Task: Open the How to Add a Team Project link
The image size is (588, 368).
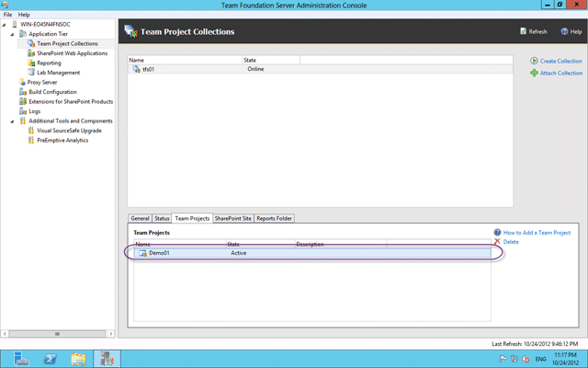Action: tap(537, 233)
